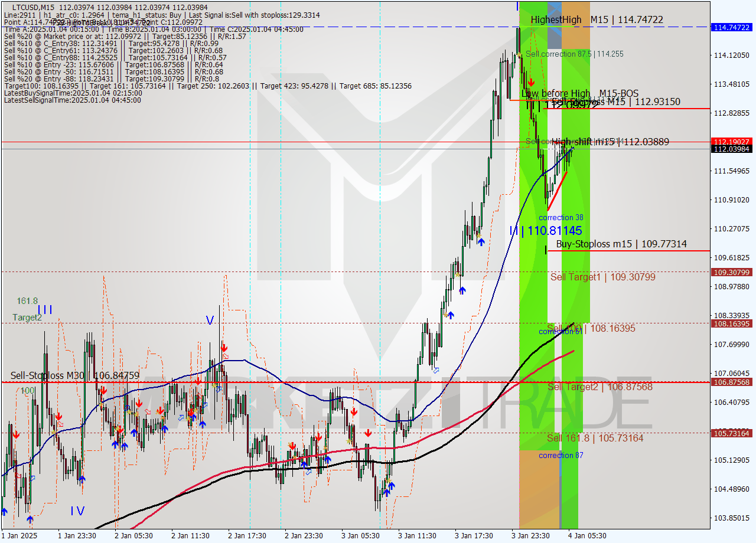Select the blue 'I I I' wave label
The width and height of the screenshot is (756, 543).
45,309
